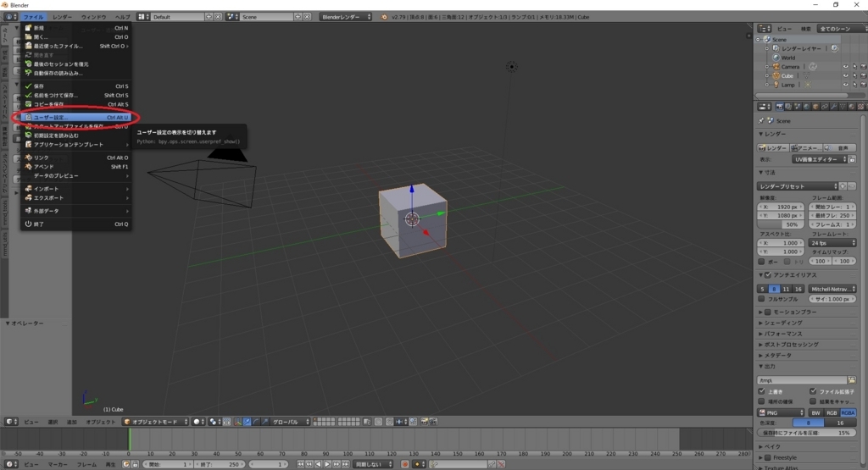Open the Constraints properties tab icon

point(824,107)
